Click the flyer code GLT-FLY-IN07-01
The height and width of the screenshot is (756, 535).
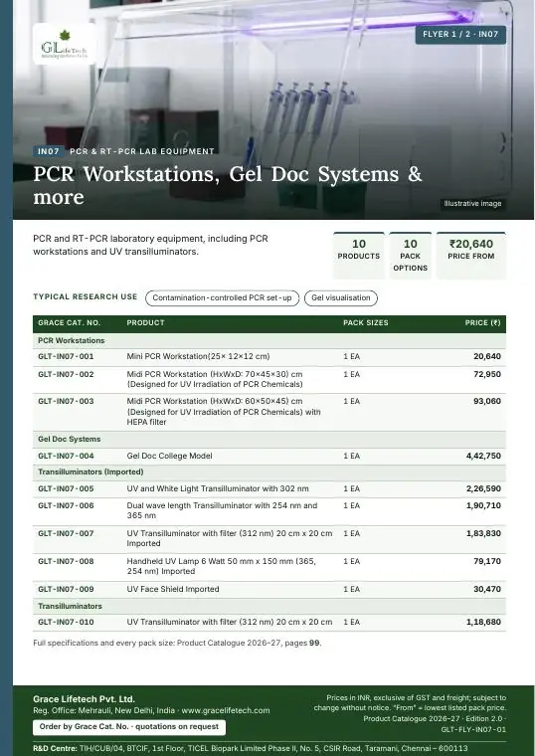[x=473, y=730]
